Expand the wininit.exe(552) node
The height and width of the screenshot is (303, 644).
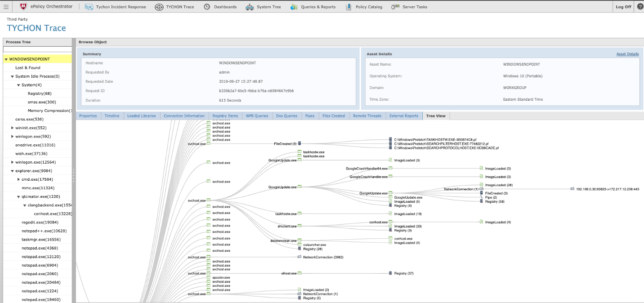[13, 128]
